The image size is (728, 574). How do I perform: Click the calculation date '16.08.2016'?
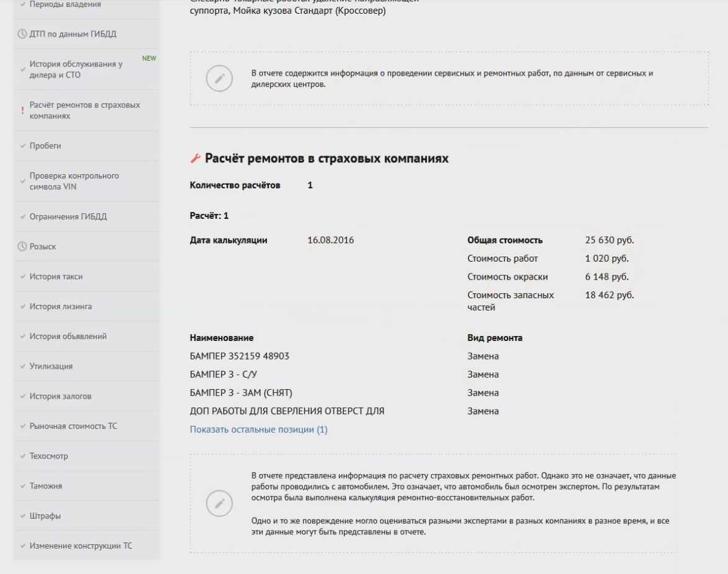click(x=331, y=240)
